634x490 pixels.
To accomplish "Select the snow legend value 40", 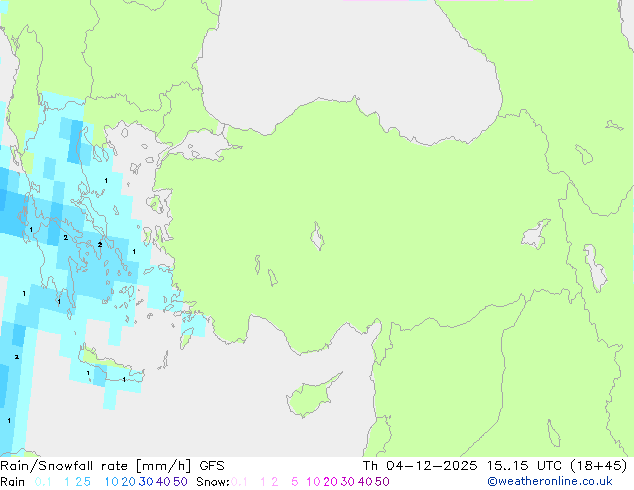I will tap(365, 482).
